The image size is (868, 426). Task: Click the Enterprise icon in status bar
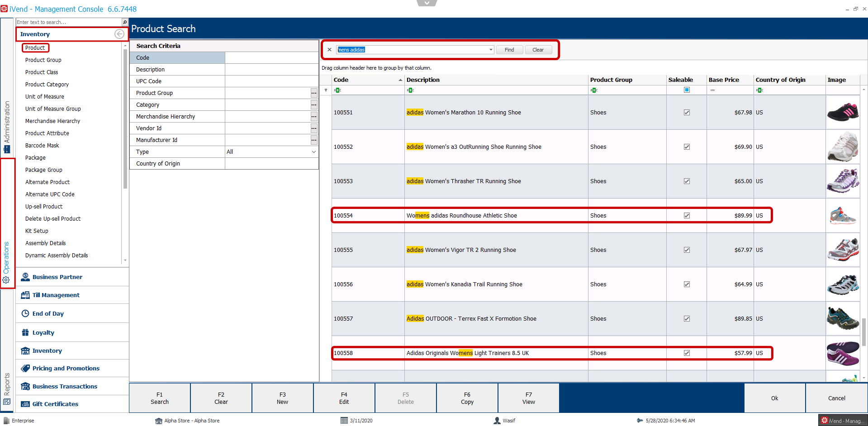pos(6,421)
